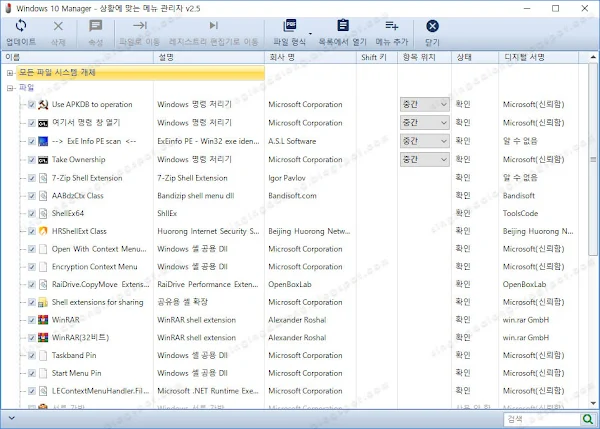This screenshot has height=429, width=600.
Task: Click the 파일 형식 icon
Action: (290, 25)
